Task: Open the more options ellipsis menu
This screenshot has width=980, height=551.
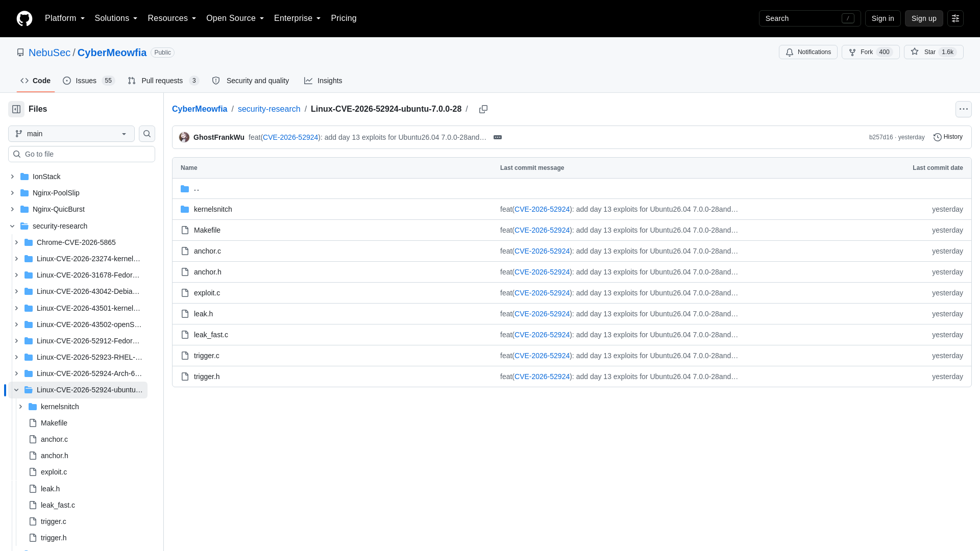Action: pos(964,109)
